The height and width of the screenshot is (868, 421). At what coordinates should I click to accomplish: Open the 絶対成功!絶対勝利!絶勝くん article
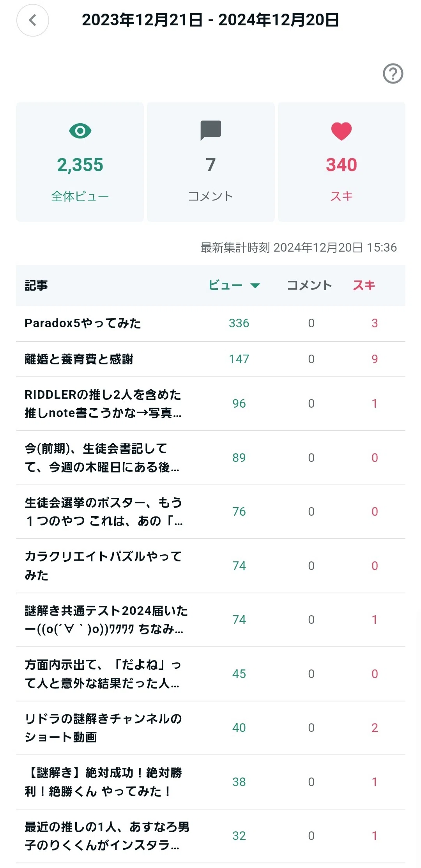point(211,782)
